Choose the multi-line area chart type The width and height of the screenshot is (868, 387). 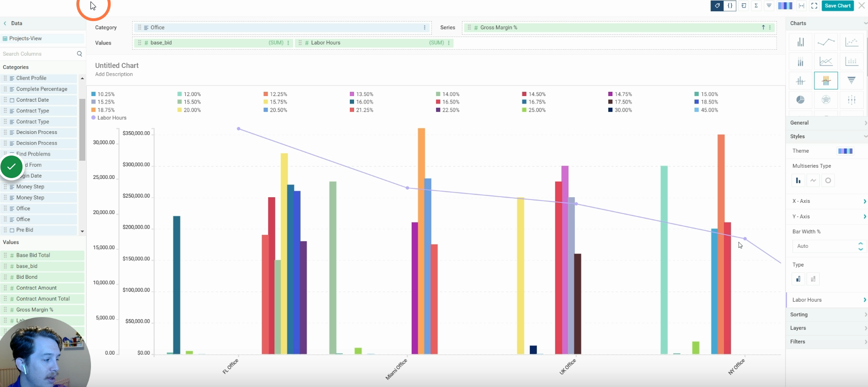pos(826,61)
